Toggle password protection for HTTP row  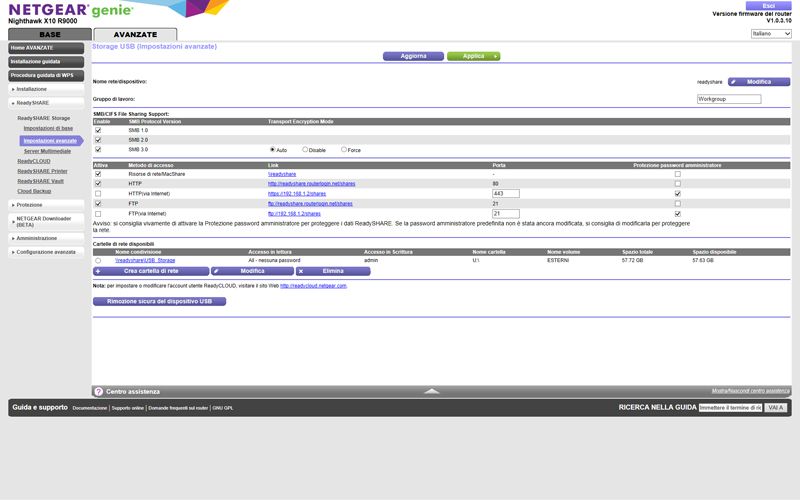point(678,184)
